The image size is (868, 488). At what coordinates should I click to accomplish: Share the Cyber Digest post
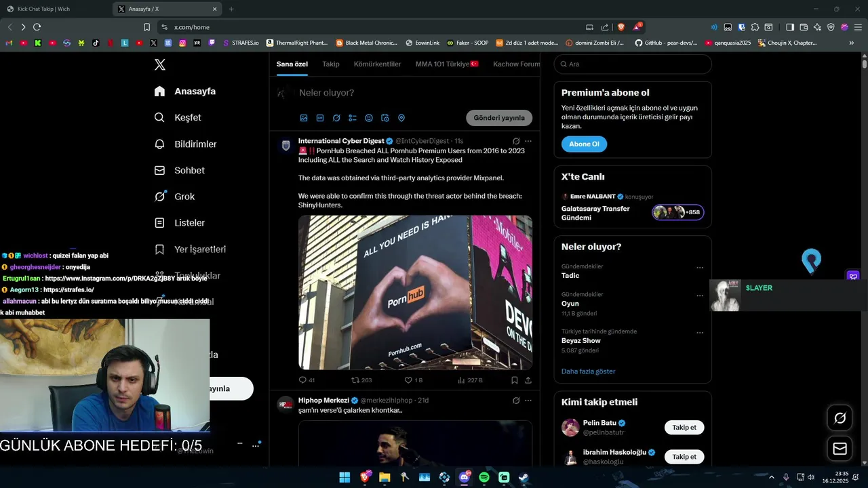528,380
